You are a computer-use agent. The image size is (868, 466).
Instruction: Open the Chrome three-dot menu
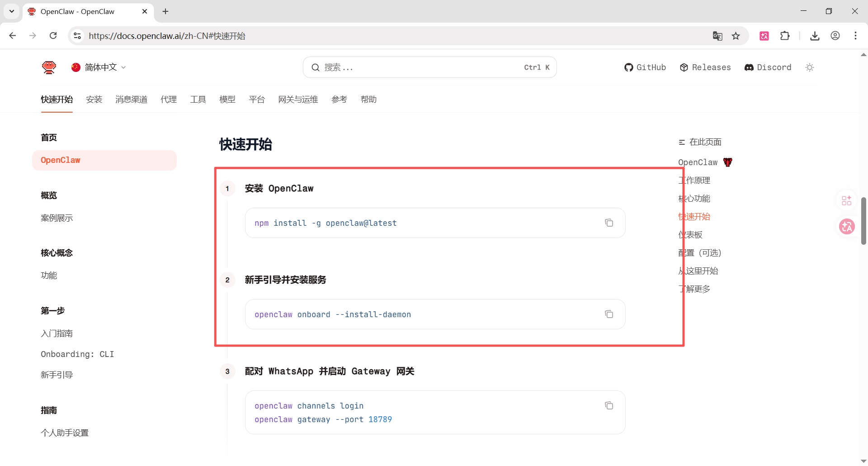click(x=855, y=36)
